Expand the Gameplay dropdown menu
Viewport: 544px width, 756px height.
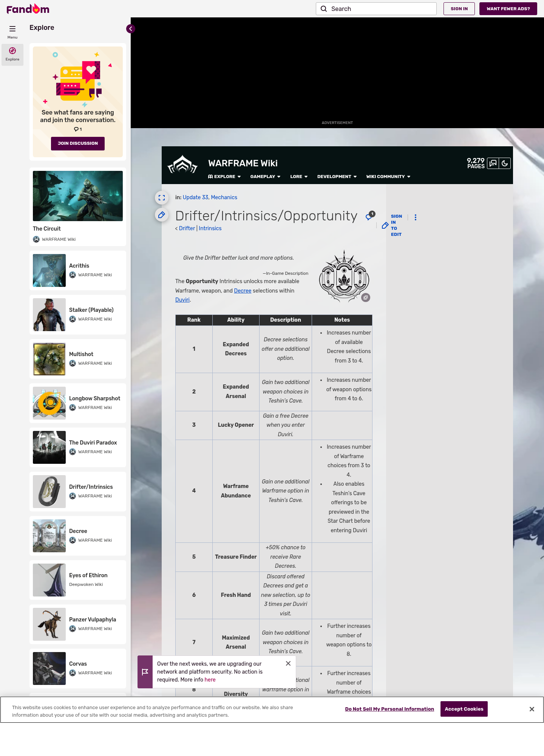(x=265, y=177)
